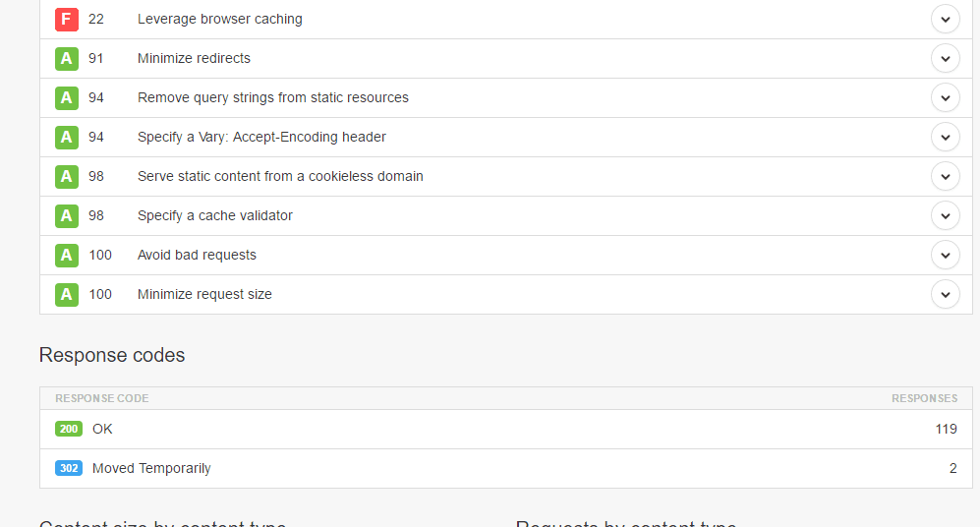Open Vary: Accept-Encoding header details chevron
The width and height of the screenshot is (980, 527).
point(945,137)
